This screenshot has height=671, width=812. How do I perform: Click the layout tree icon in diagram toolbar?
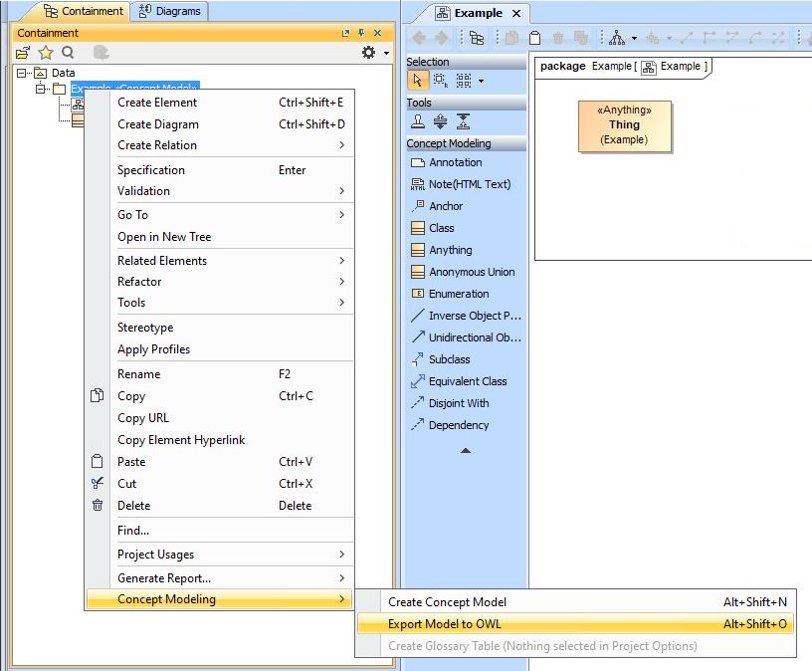617,38
